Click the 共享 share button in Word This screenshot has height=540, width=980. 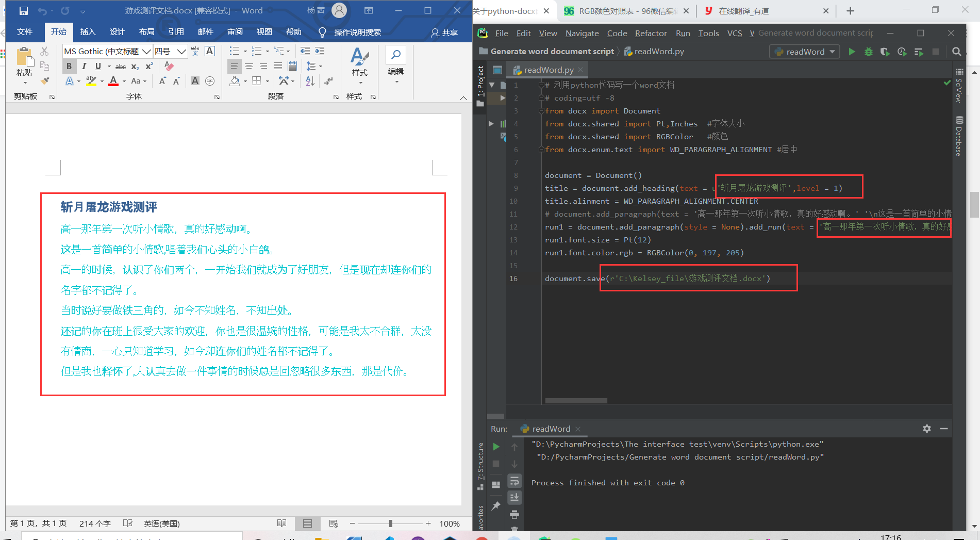(x=443, y=33)
